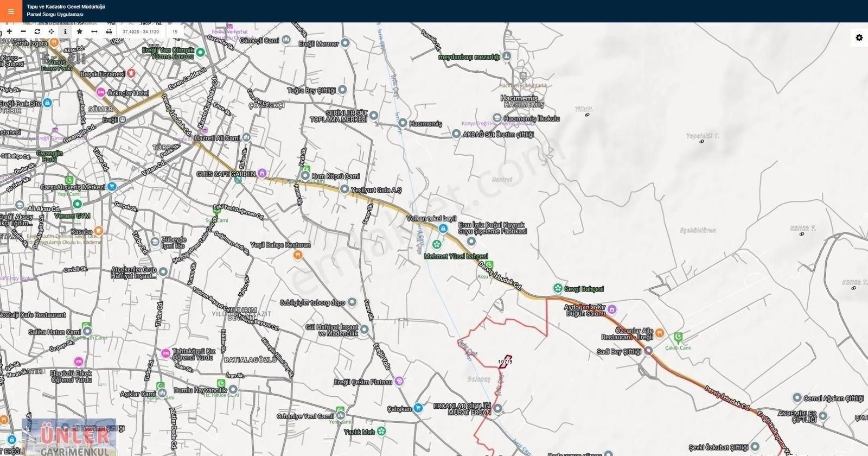868x456 pixels.
Task: Click the zoom level 15 box
Action: point(175,31)
